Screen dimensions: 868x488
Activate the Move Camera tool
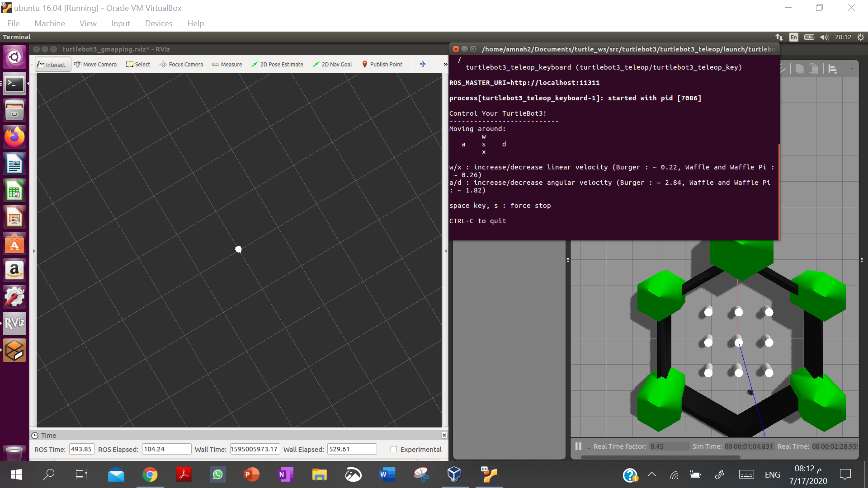tap(95, 65)
